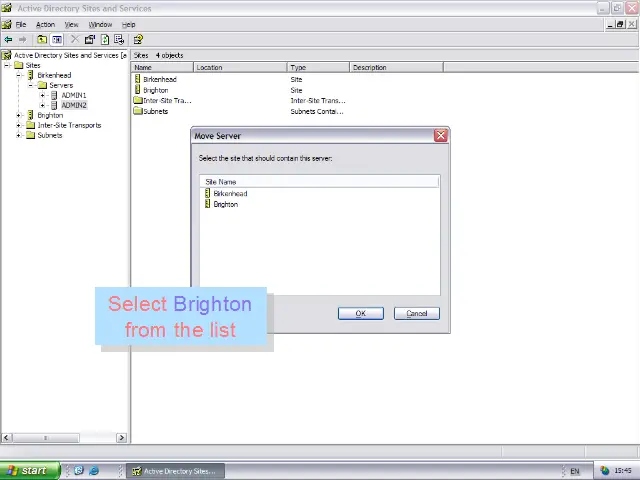The width and height of the screenshot is (640, 480).
Task: Open the View menu
Action: (71, 24)
